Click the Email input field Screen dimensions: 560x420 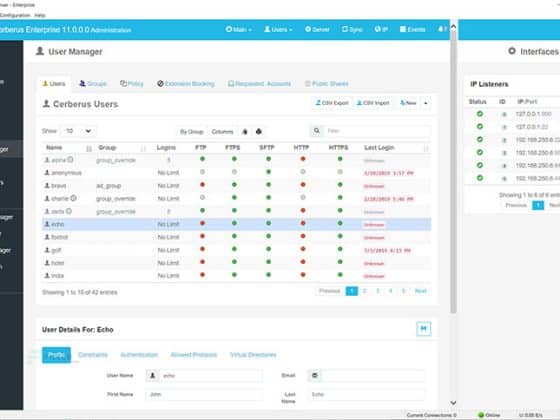tap(373, 376)
